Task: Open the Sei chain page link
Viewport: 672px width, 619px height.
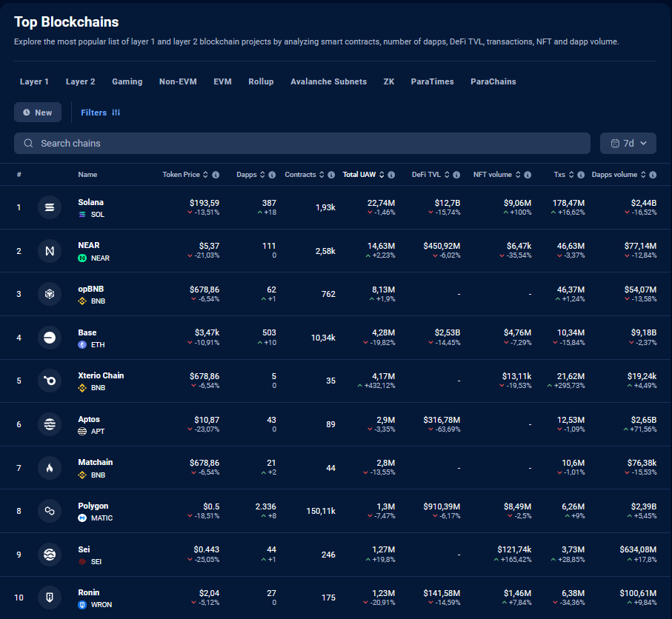Action: (x=84, y=549)
